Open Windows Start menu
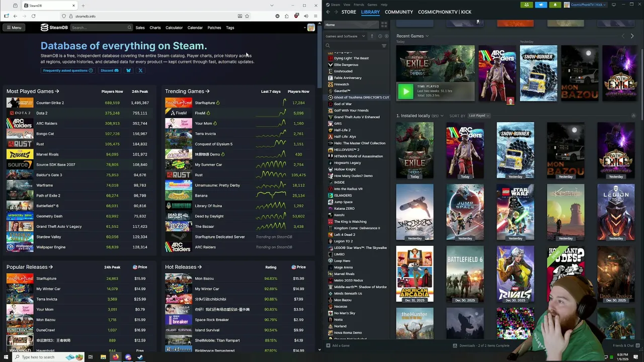Screen dimensions: 644x362 pyautogui.click(x=7, y=357)
